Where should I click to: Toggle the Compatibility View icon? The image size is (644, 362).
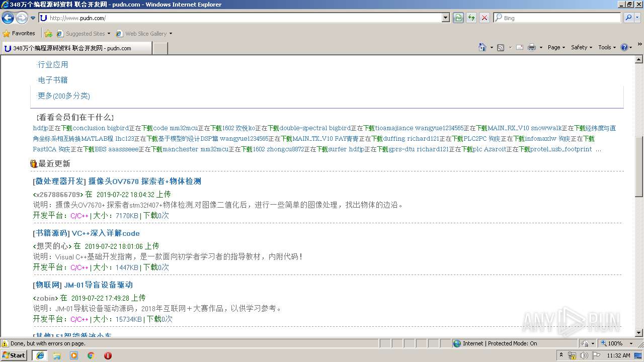click(458, 18)
